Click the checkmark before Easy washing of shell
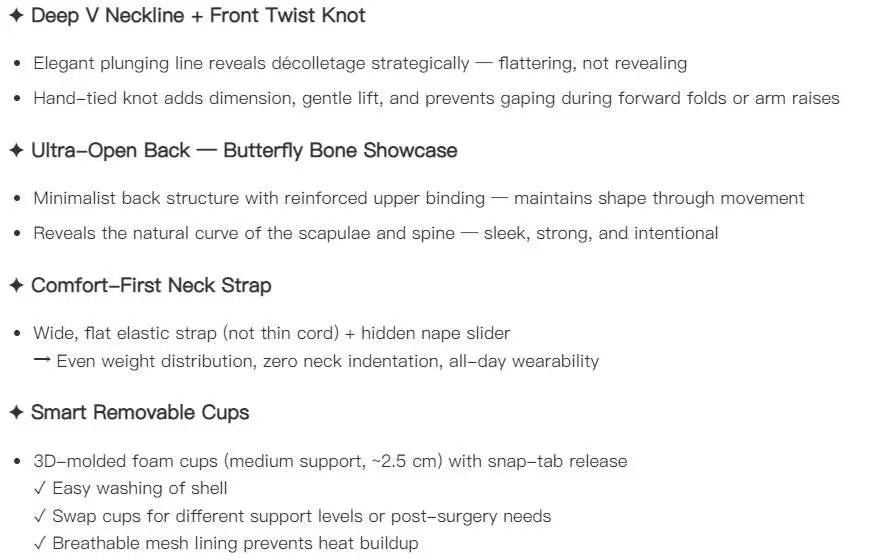 pyautogui.click(x=40, y=488)
